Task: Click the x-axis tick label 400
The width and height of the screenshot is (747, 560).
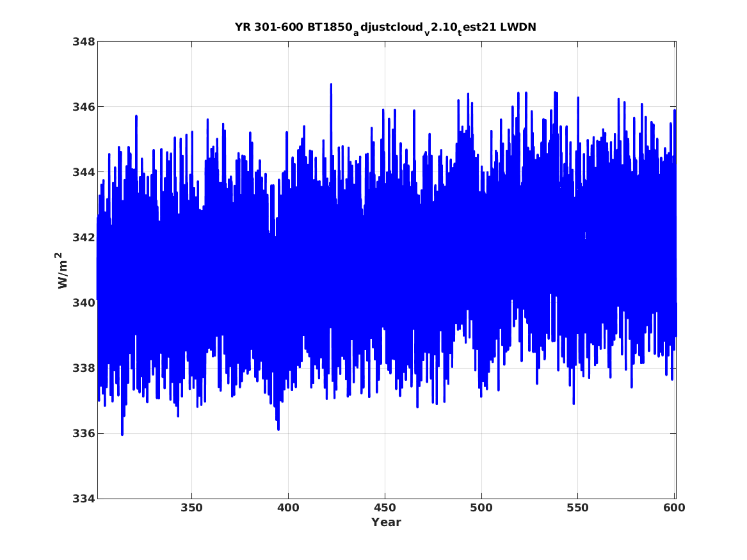Action: pyautogui.click(x=288, y=508)
